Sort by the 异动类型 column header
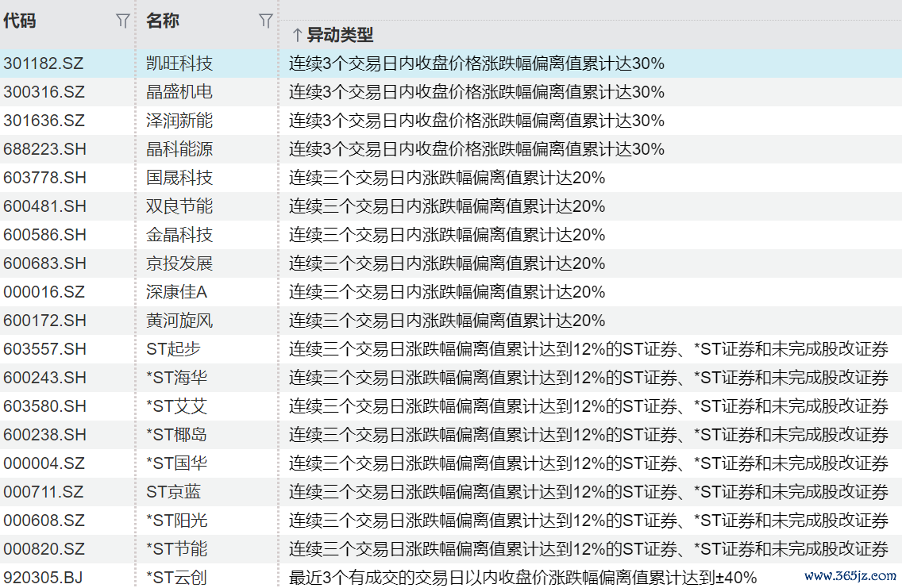The image size is (902, 588). pyautogui.click(x=340, y=35)
